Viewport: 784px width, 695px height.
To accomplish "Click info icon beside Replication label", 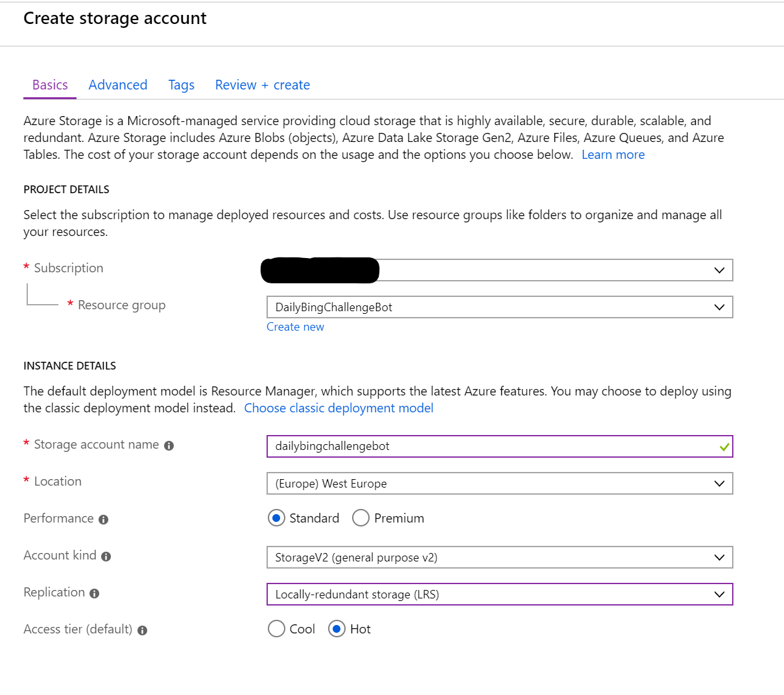I will (x=95, y=594).
